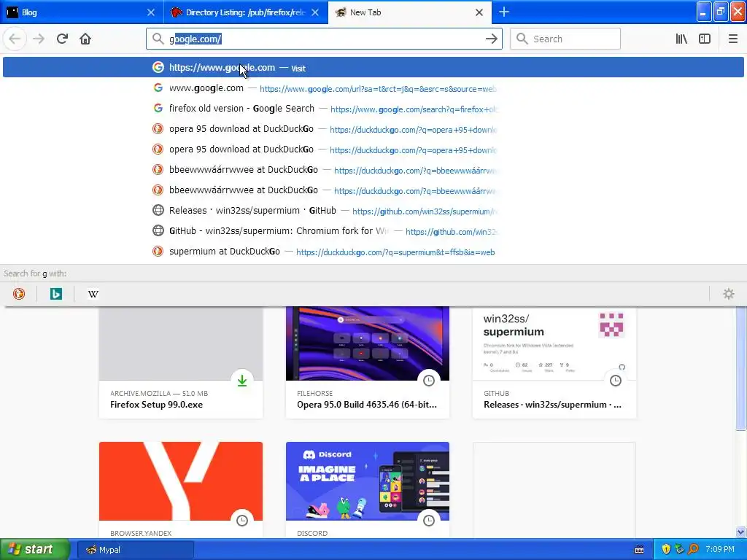The image size is (747, 560).
Task: Click the security shield tray icon
Action: (x=666, y=550)
